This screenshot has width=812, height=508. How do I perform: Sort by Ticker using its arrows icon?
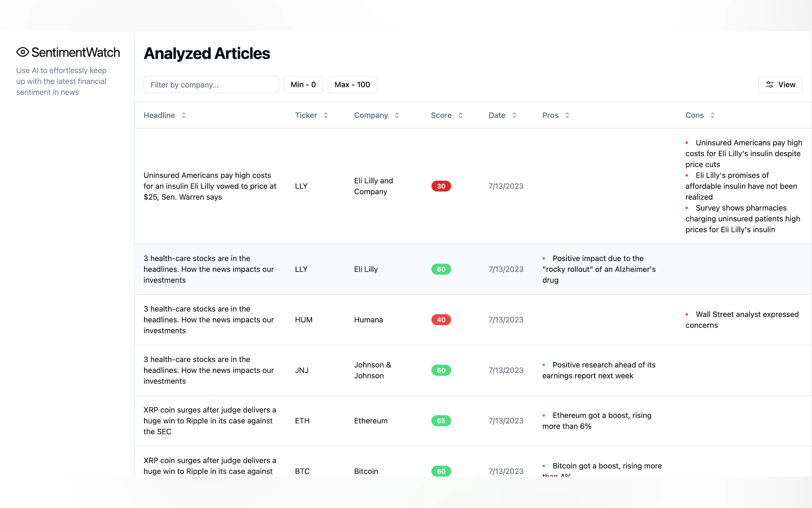click(326, 115)
